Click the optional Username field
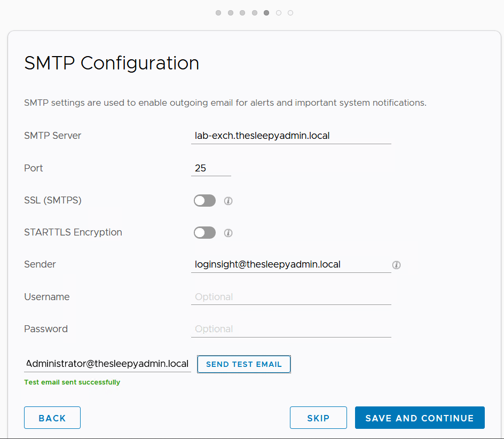Image resolution: width=504 pixels, height=439 pixels. [x=291, y=297]
